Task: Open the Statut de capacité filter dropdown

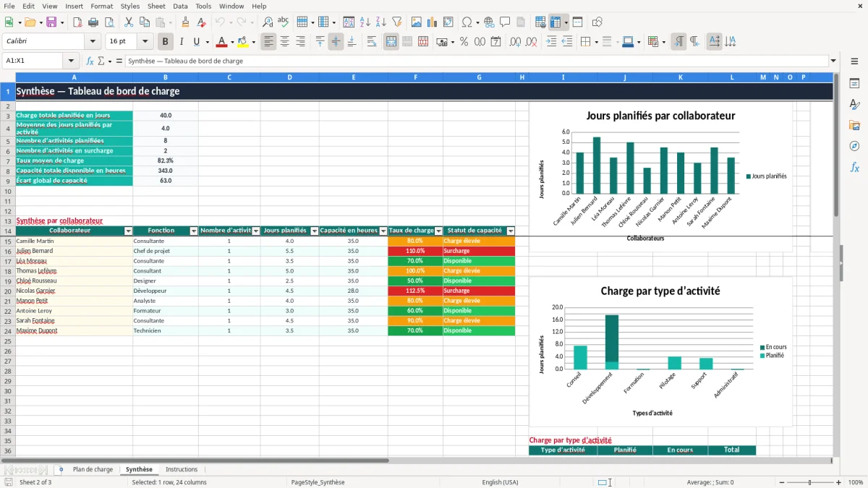Action: click(511, 231)
